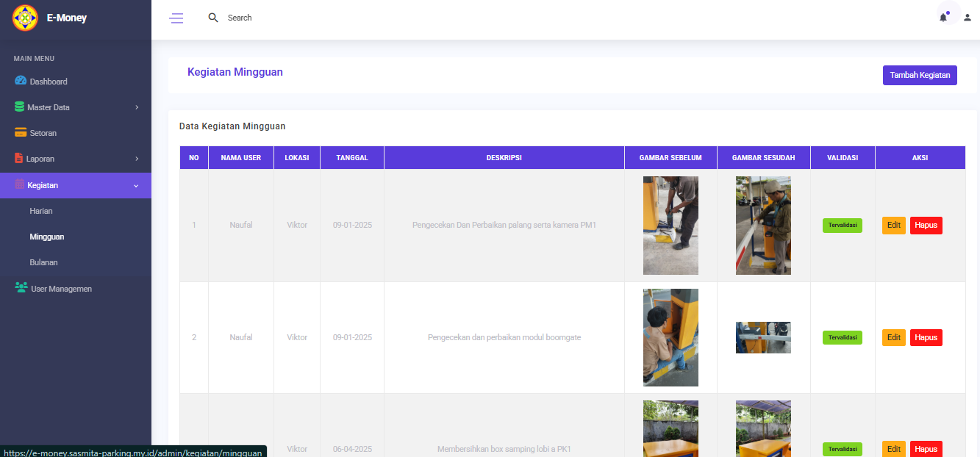Select the Mingguan submenu item

click(x=46, y=237)
